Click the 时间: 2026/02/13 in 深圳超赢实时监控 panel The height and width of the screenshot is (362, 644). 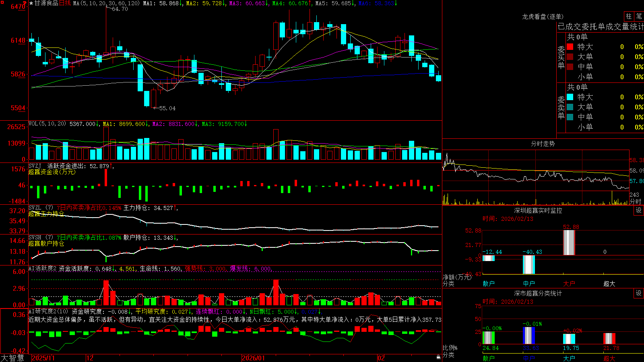[508, 219]
